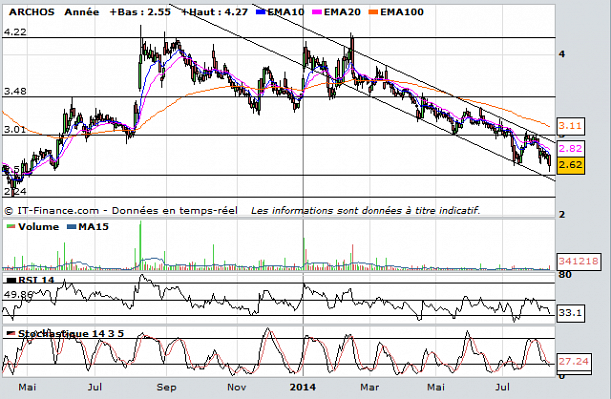Click the IT-Finance.com copyright text
Image resolution: width=611 pixels, height=399 pixels.
click(121, 211)
